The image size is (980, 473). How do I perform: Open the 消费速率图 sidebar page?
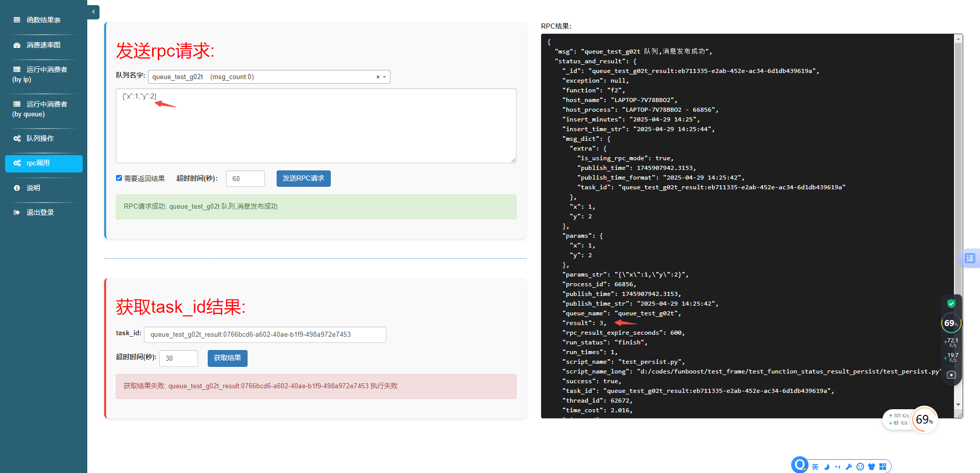pyautogui.click(x=43, y=45)
